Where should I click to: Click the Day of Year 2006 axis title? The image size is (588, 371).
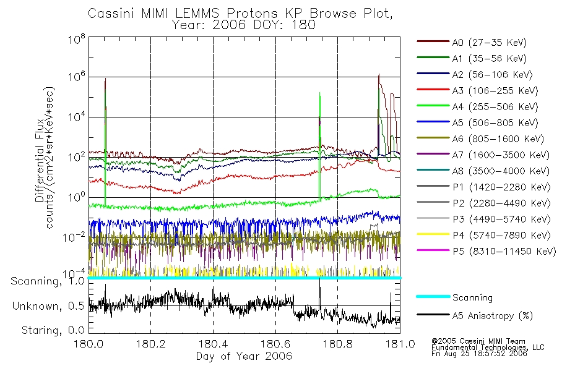pos(244,356)
